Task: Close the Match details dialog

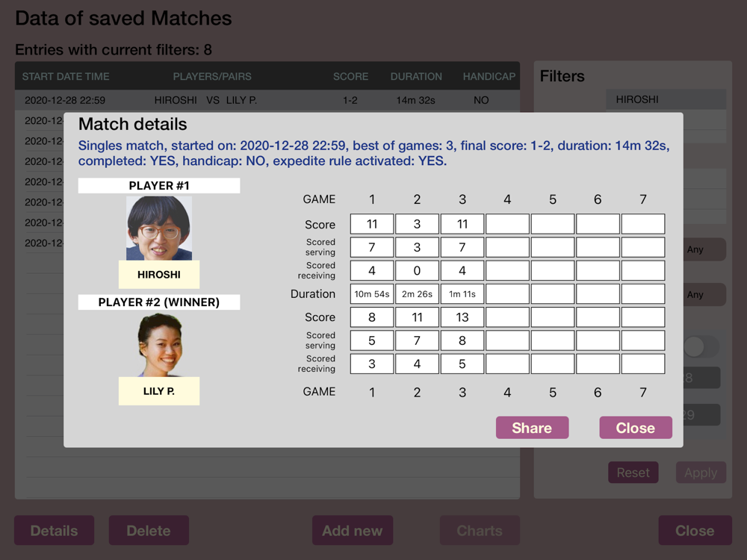Action: coord(636,428)
